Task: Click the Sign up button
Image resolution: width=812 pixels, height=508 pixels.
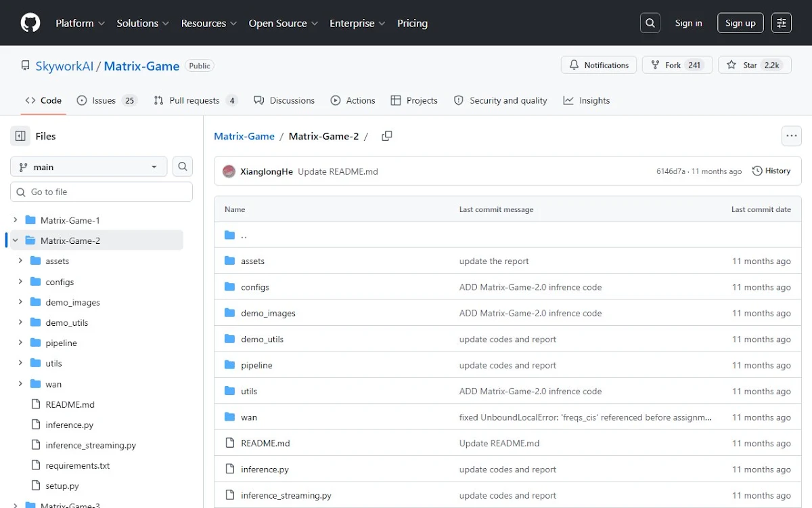Action: point(740,23)
